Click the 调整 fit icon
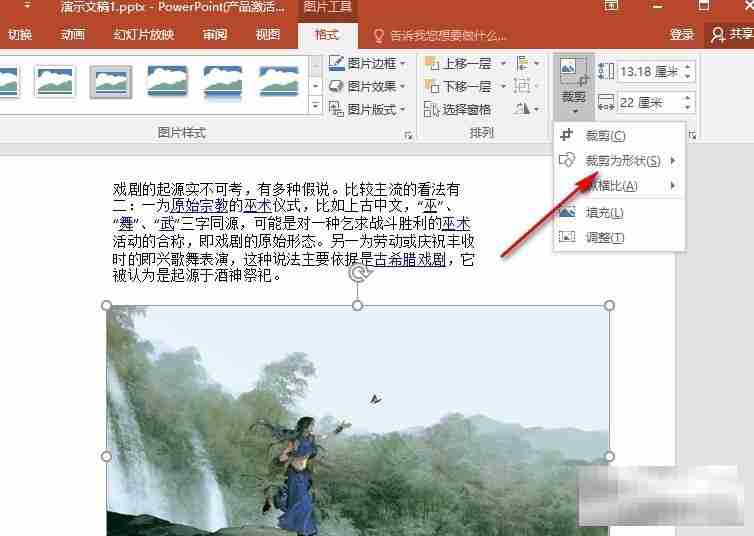 tap(567, 237)
